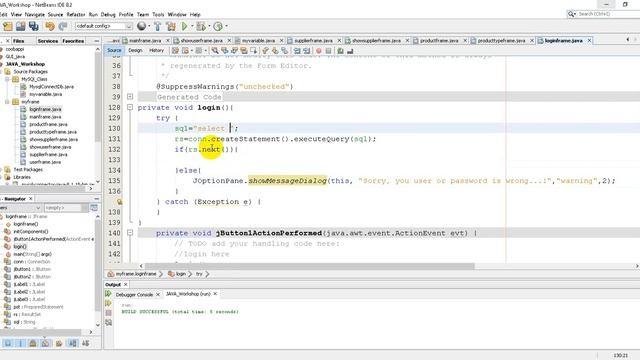640x360 pixels.
Task: Click the Open Project toolbar icon
Action: [x=20, y=26]
